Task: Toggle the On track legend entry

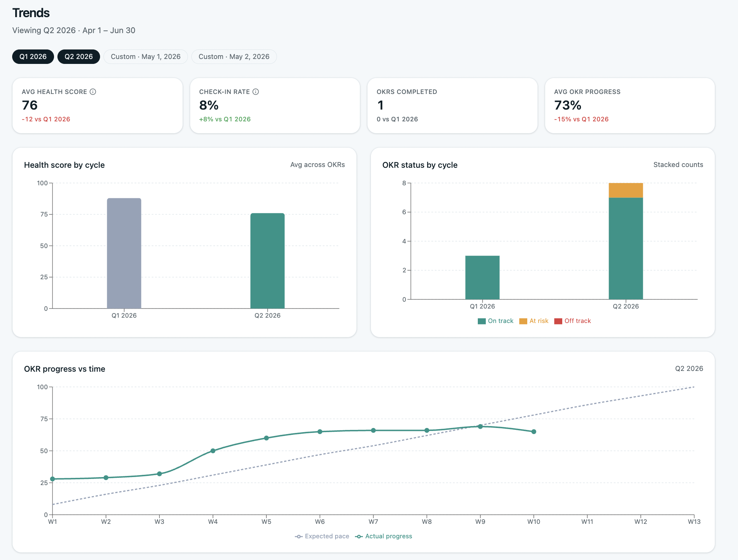Action: tap(496, 321)
